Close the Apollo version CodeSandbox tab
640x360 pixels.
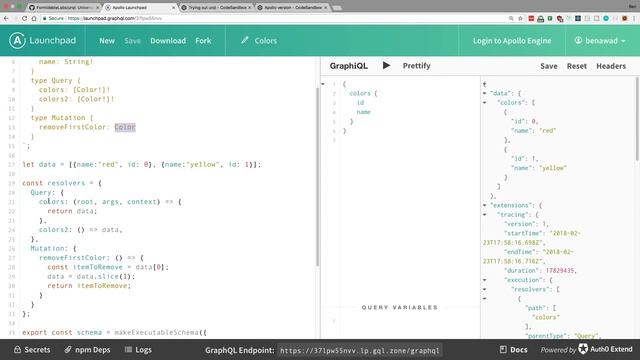pyautogui.click(x=325, y=8)
